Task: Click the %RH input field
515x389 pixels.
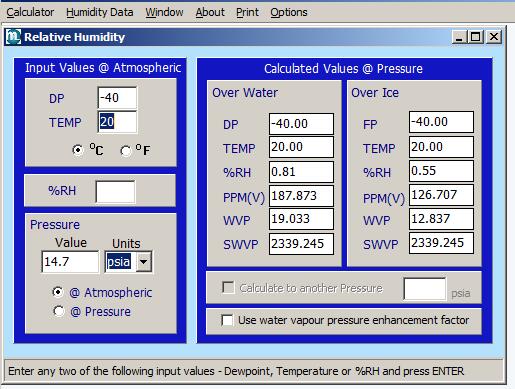Action: click(115, 191)
